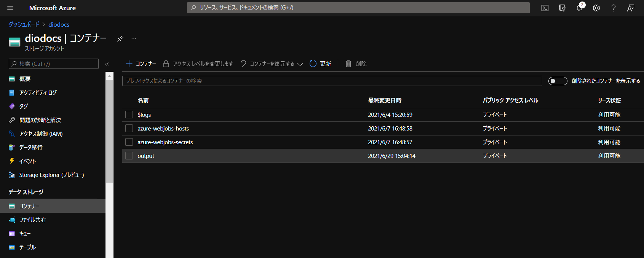Click the file share icon
Screen dimensions: 644x258
coord(12,220)
